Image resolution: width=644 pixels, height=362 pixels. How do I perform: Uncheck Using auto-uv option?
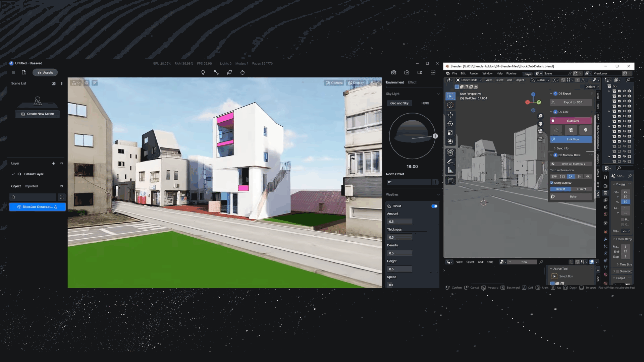pos(551,183)
